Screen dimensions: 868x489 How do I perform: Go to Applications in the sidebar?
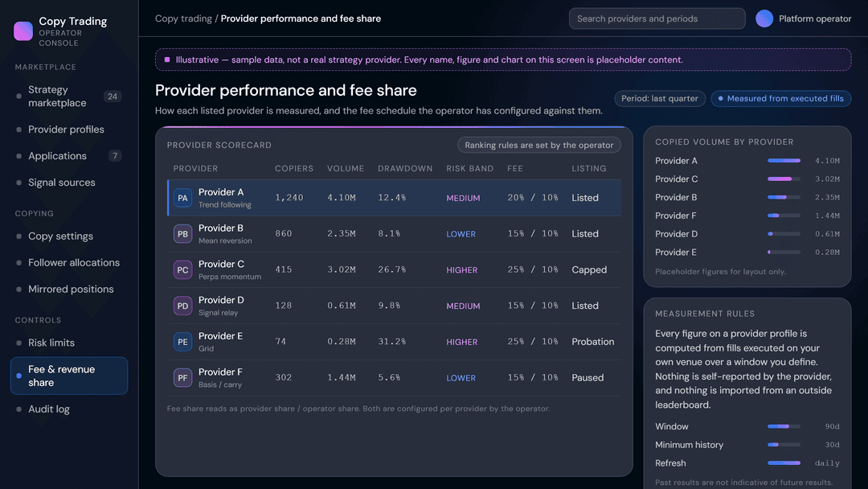[x=68, y=156]
